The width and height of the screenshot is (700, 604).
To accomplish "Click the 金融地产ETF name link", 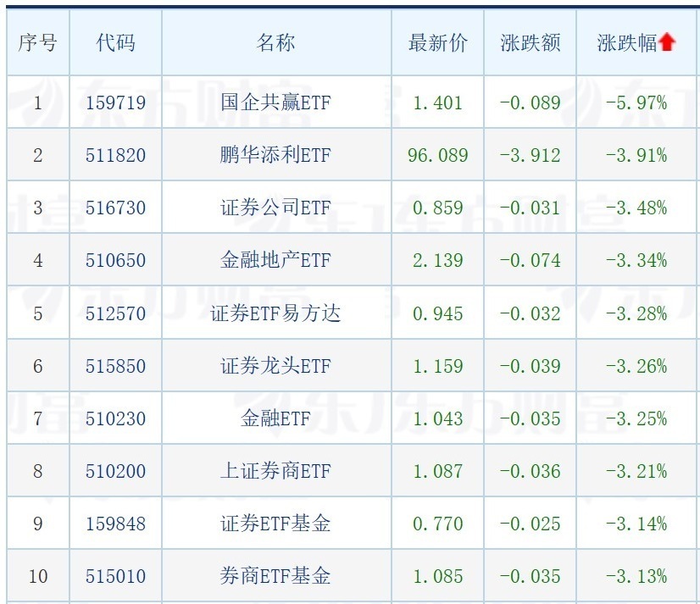I will click(x=275, y=261).
